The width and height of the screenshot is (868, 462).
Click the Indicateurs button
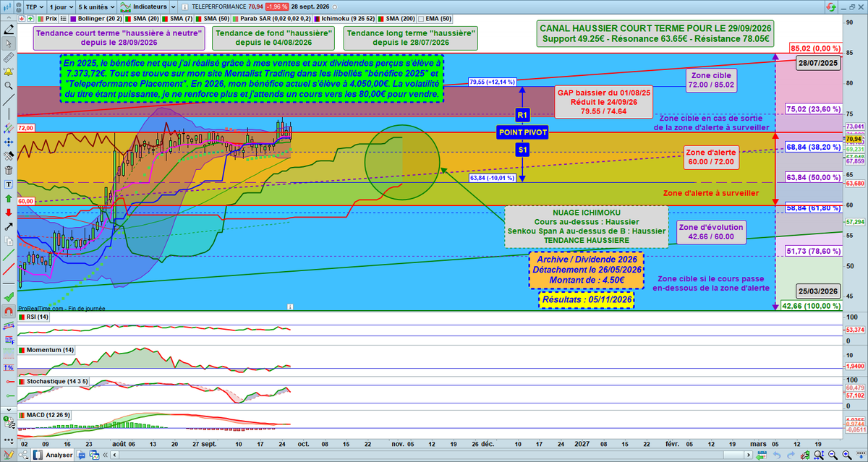(x=143, y=7)
